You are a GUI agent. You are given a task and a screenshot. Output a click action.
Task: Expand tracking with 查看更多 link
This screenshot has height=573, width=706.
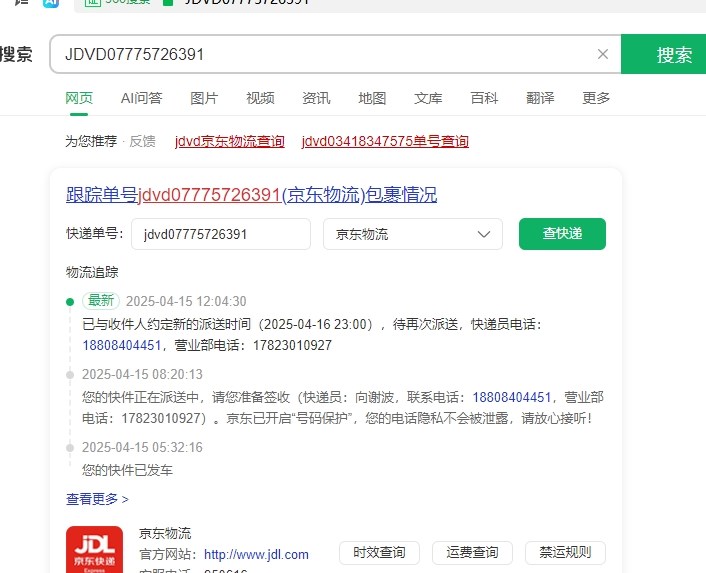click(x=97, y=499)
